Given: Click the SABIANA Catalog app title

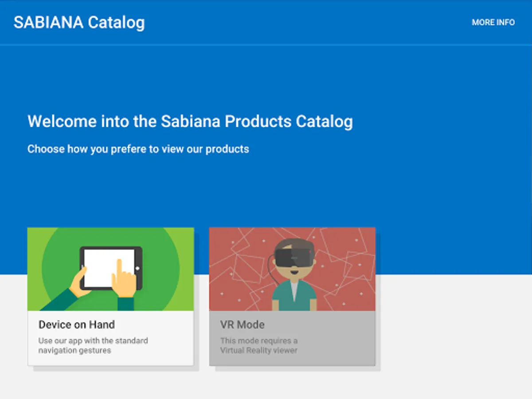Looking at the screenshot, I should click(79, 22).
